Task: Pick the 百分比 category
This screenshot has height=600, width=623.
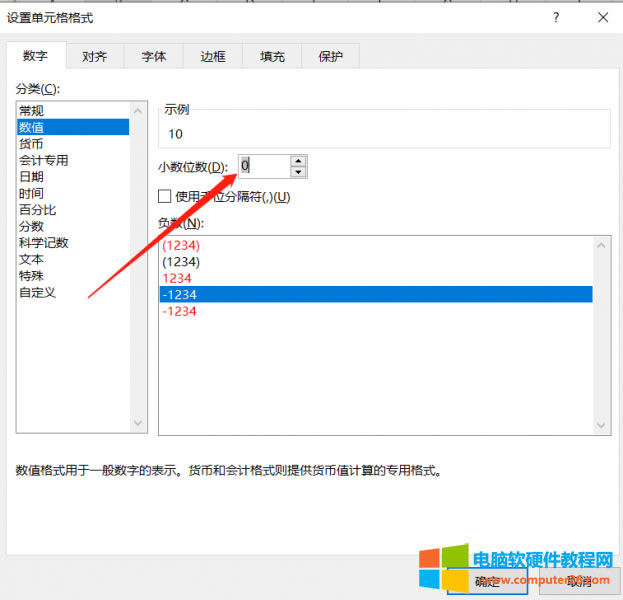Action: click(38, 210)
